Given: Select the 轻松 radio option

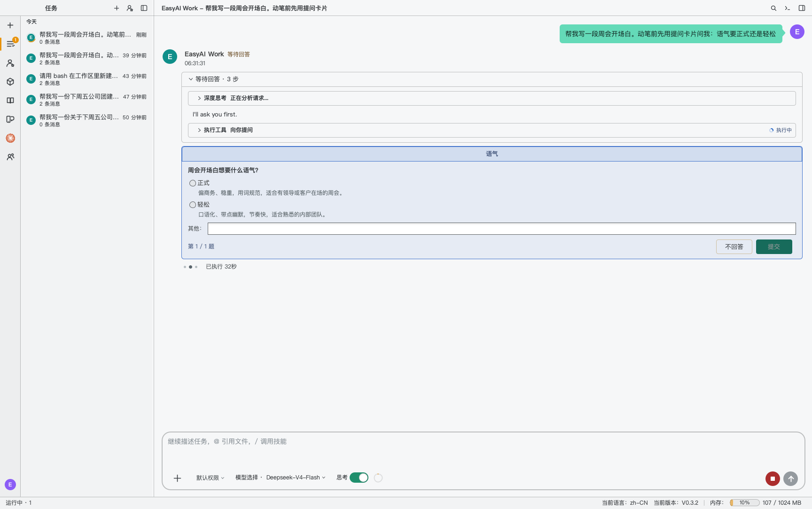Looking at the screenshot, I should (193, 205).
